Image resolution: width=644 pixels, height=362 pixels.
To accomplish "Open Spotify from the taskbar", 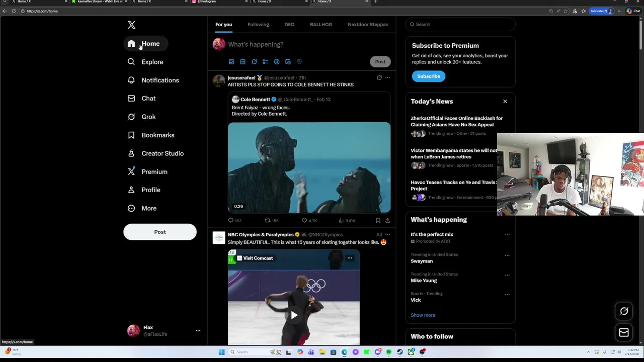I will pyautogui.click(x=388, y=352).
